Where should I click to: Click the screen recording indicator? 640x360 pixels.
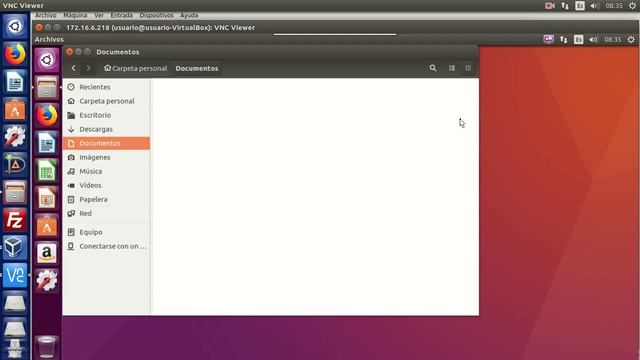pyautogui.click(x=550, y=6)
